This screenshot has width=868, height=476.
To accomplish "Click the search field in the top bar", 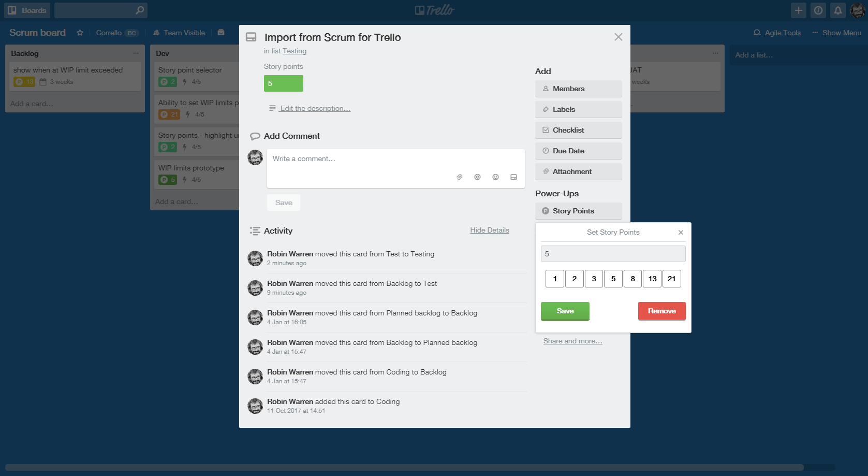I will point(100,10).
